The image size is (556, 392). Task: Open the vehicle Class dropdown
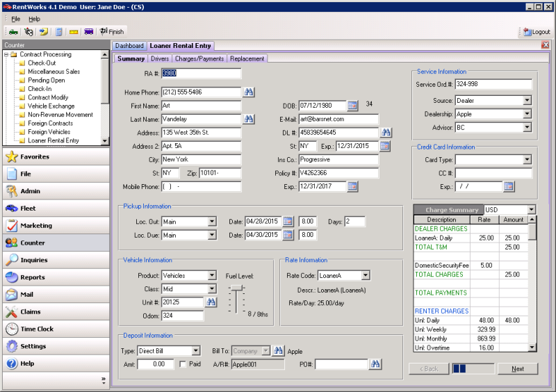click(x=212, y=288)
